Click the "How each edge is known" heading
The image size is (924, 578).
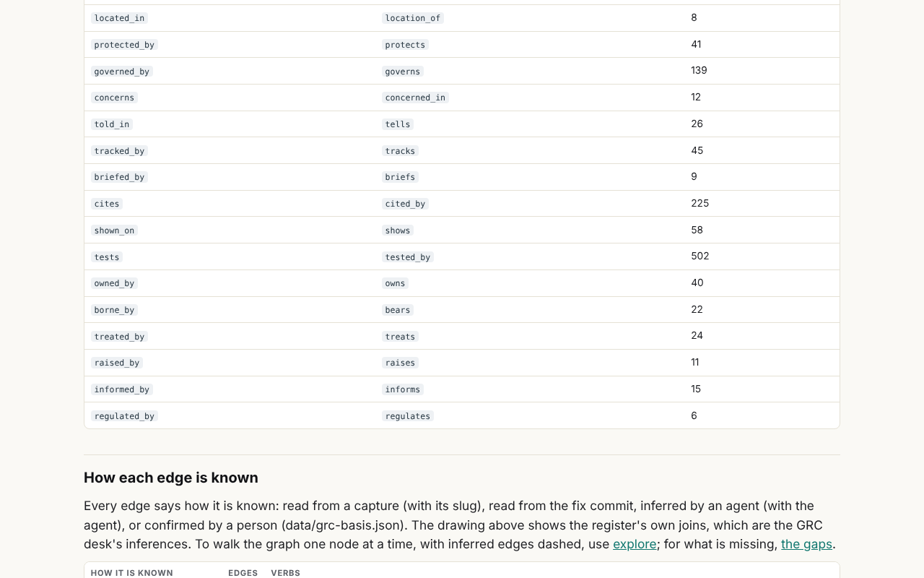pyautogui.click(x=171, y=478)
